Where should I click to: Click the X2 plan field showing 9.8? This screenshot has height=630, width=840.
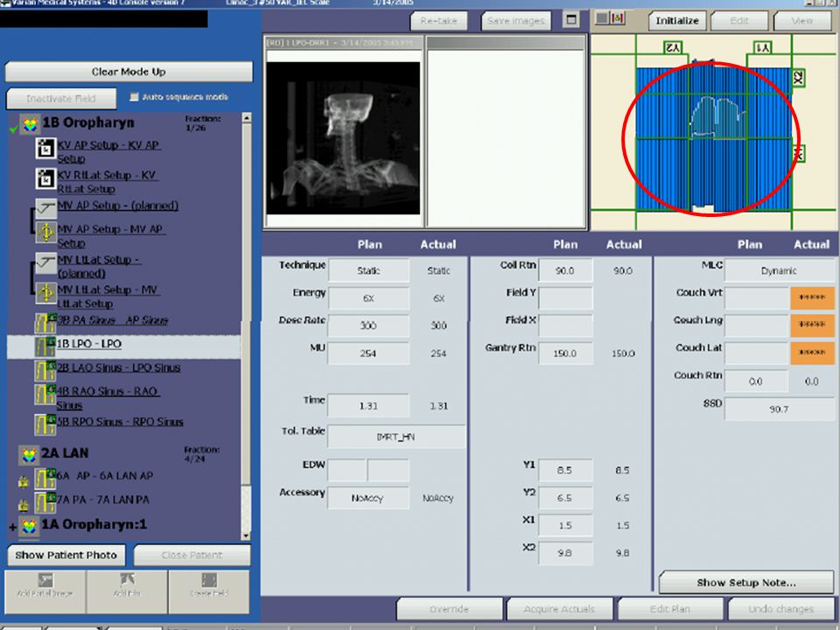[566, 553]
